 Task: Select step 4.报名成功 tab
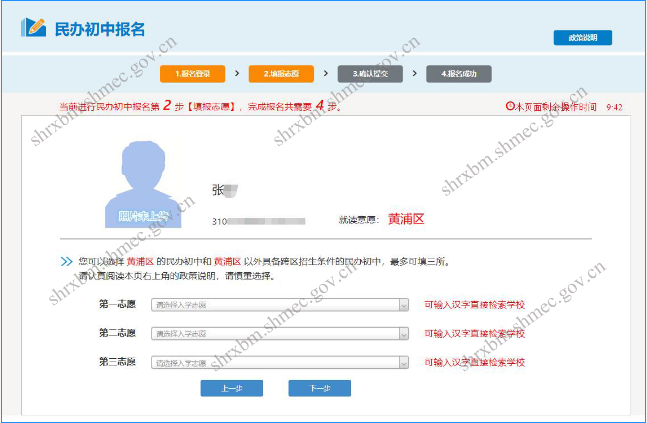(459, 74)
